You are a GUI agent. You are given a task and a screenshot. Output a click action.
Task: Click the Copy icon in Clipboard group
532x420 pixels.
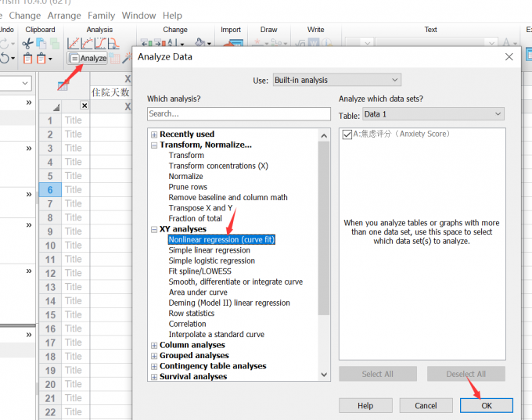[41, 44]
